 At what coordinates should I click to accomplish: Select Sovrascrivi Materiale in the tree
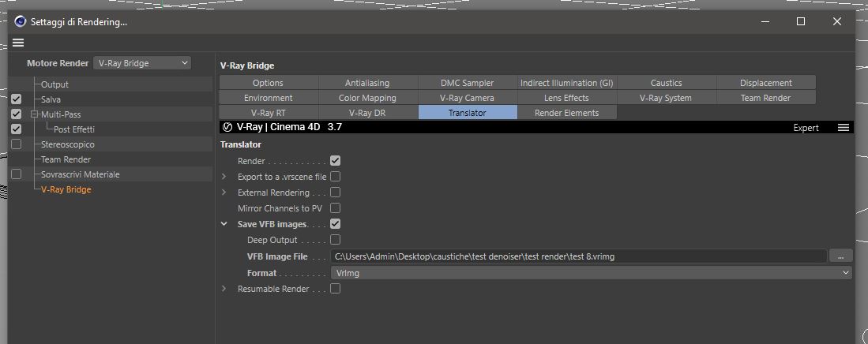pyautogui.click(x=81, y=174)
